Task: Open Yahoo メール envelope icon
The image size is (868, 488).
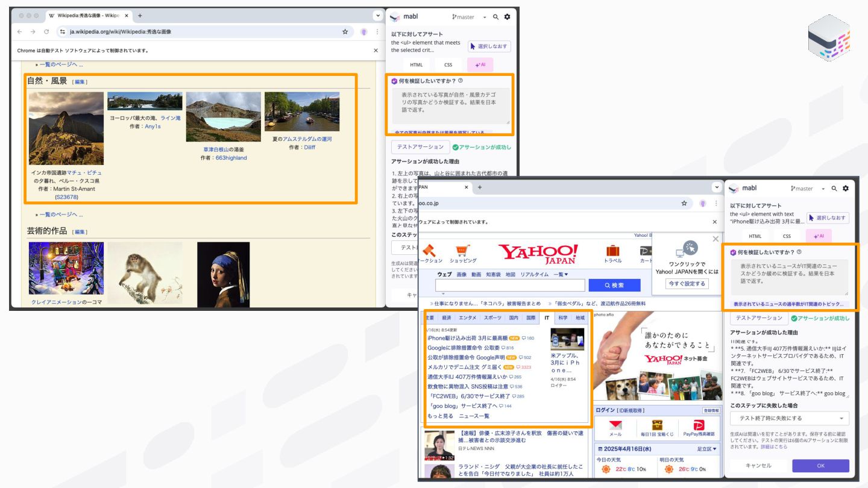Action: [615, 425]
